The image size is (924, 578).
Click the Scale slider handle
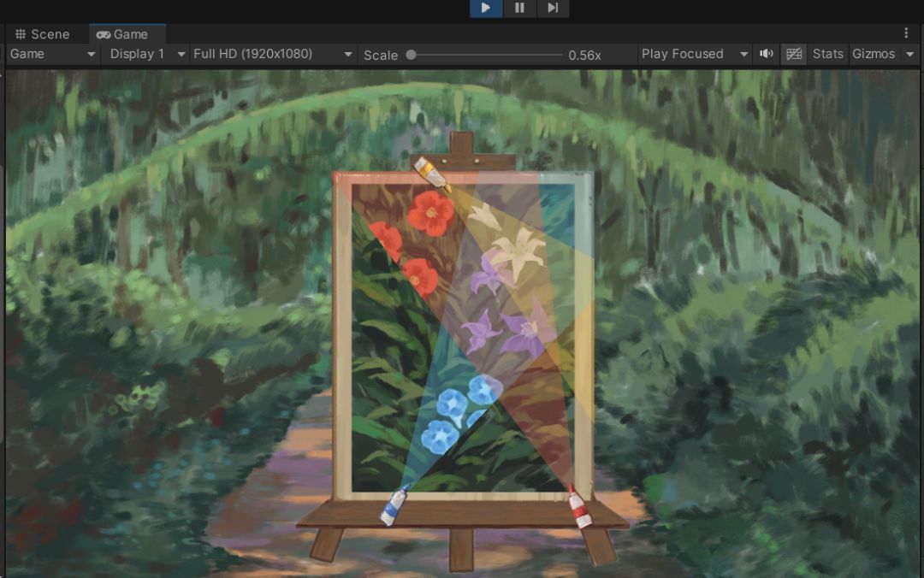click(412, 55)
